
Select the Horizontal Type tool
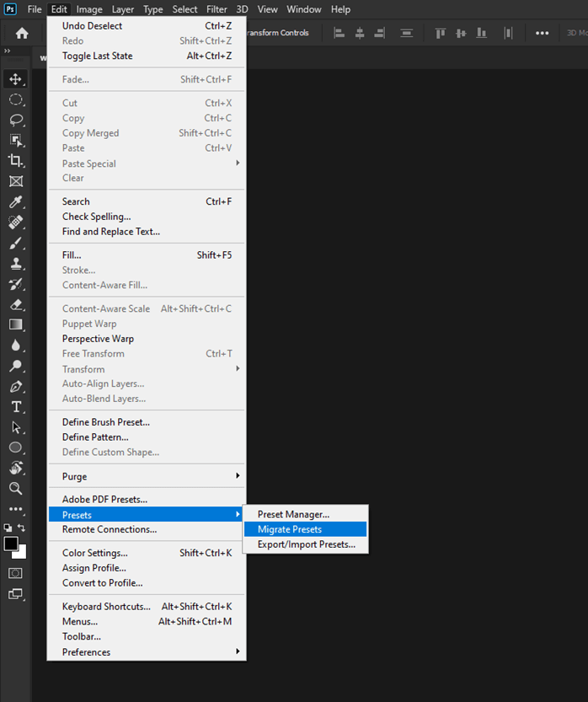16,406
